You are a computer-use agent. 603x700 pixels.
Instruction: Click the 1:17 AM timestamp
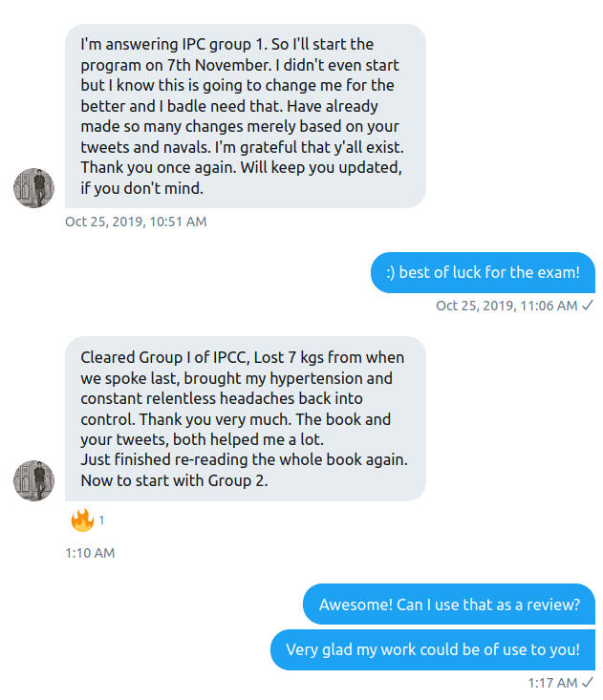coord(552,683)
